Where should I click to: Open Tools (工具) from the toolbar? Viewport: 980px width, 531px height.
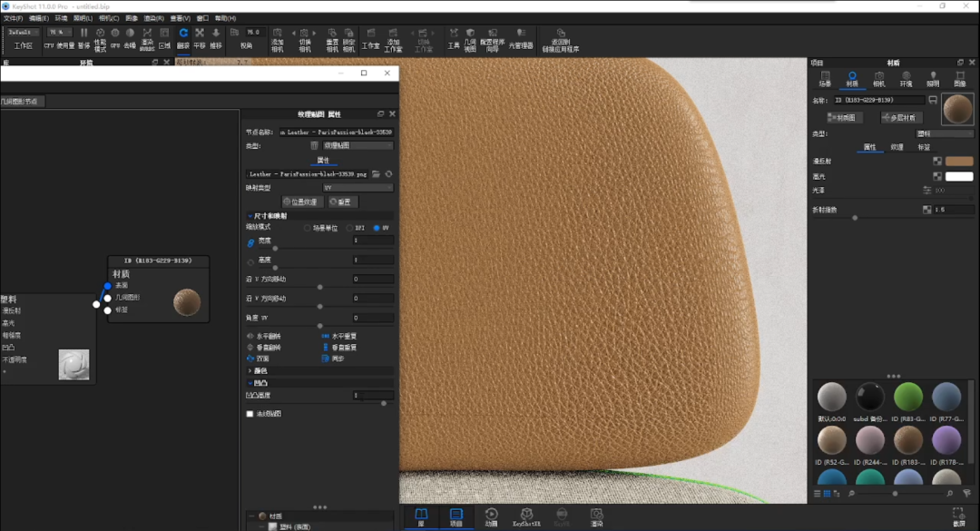pos(454,38)
